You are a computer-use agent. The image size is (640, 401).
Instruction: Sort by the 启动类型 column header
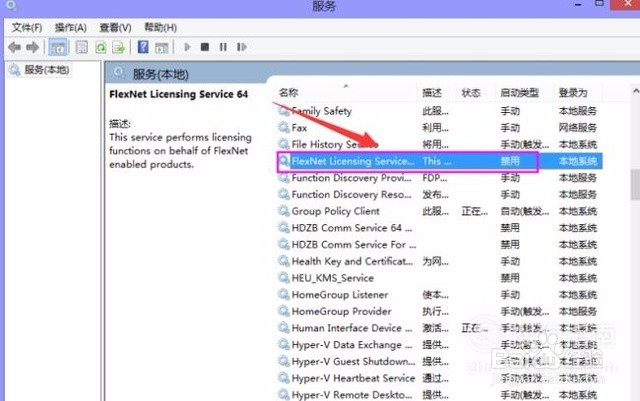point(520,93)
